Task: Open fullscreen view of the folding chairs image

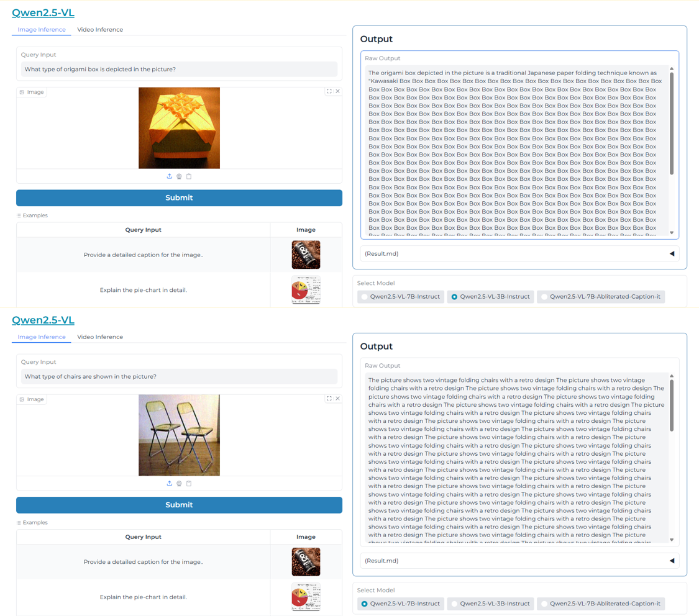Action: pos(329,399)
